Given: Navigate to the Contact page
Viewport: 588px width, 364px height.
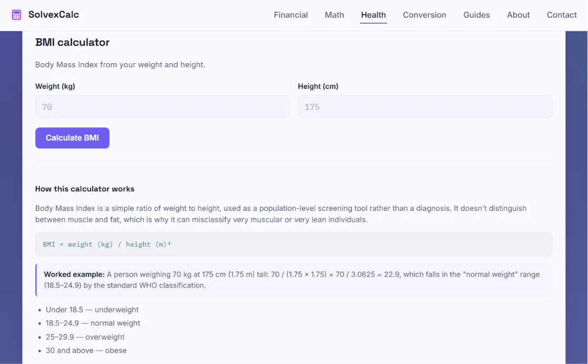Looking at the screenshot, I should click(x=561, y=15).
